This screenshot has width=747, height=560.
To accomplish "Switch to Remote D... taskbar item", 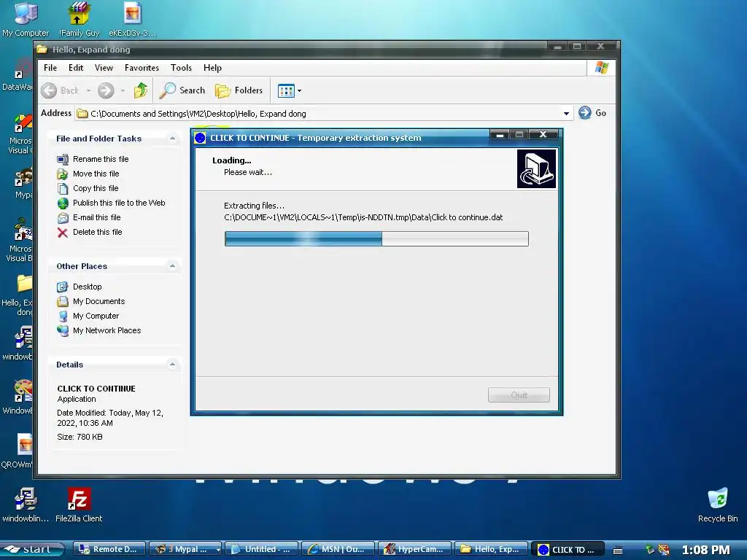I will [109, 549].
